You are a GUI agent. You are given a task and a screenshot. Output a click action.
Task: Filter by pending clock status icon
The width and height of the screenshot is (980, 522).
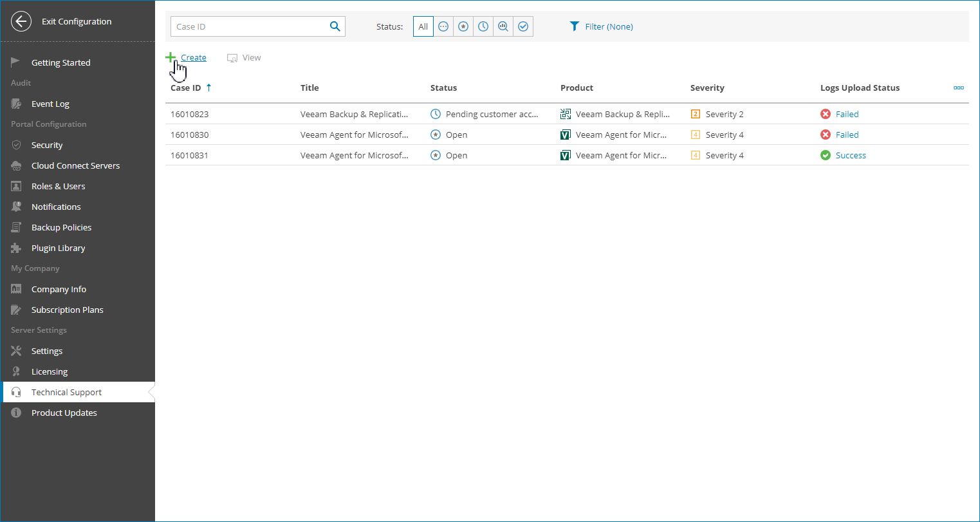coord(483,26)
